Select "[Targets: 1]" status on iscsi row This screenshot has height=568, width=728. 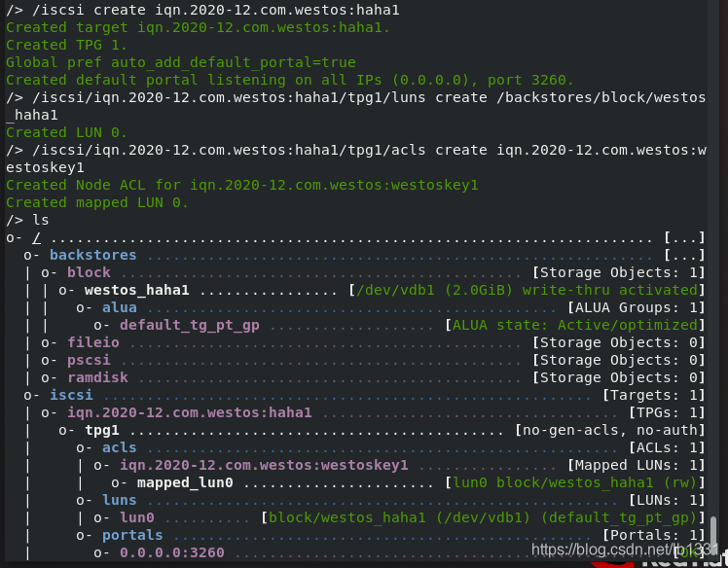653,395
